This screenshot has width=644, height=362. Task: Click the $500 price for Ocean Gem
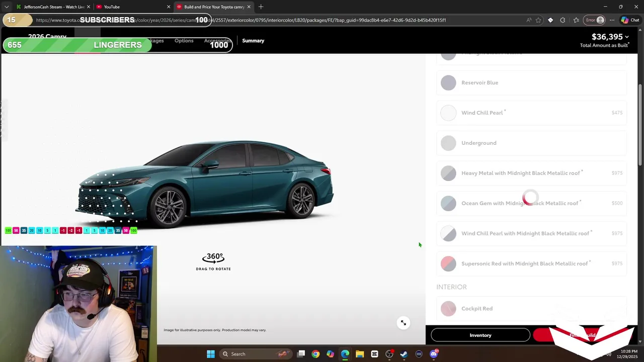point(617,203)
